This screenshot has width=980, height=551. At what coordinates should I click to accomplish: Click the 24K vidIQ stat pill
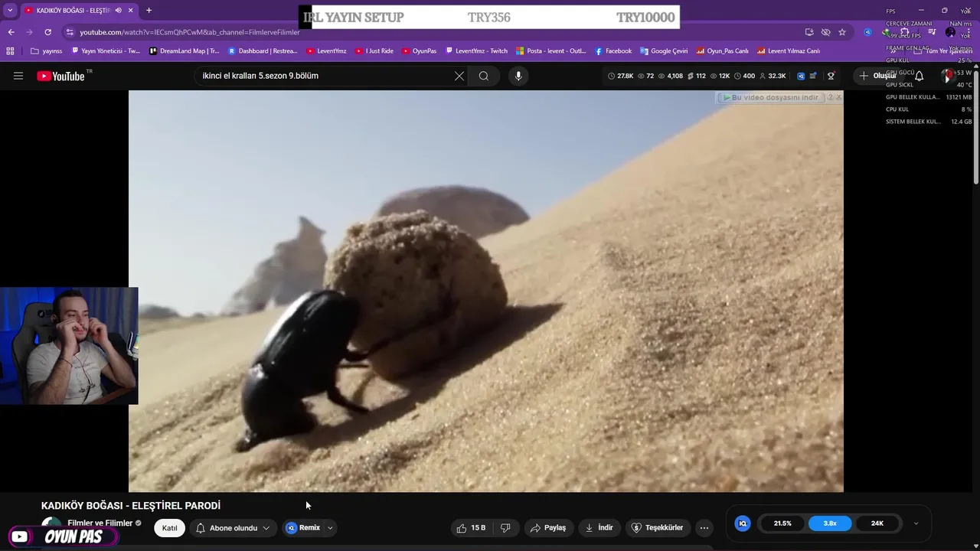pos(877,523)
